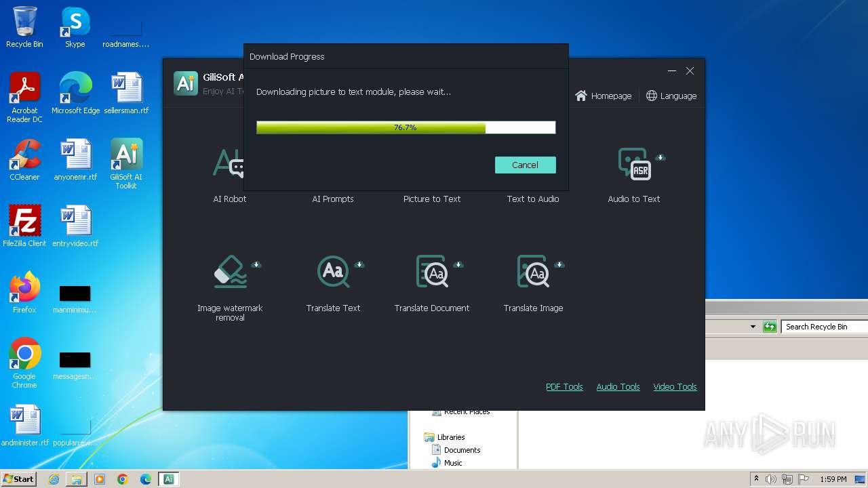Image resolution: width=868 pixels, height=488 pixels.
Task: Click the download arrow beside Image watermark removal
Action: [256, 264]
